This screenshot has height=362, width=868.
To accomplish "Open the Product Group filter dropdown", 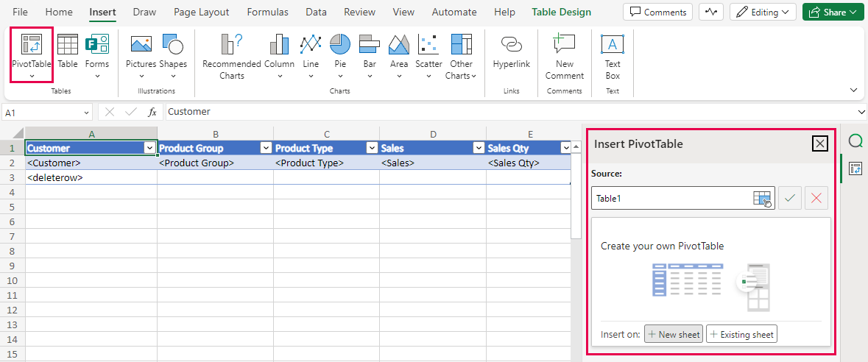I will (x=267, y=148).
